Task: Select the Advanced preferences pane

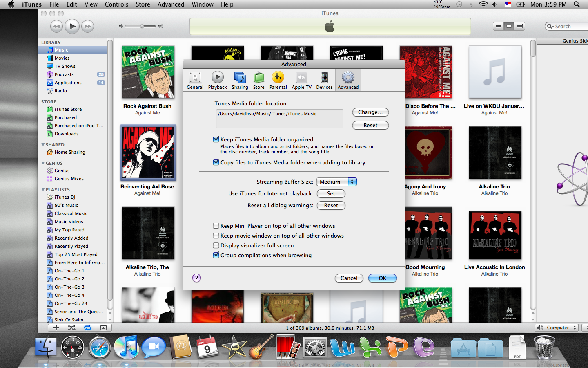Action: (x=348, y=80)
